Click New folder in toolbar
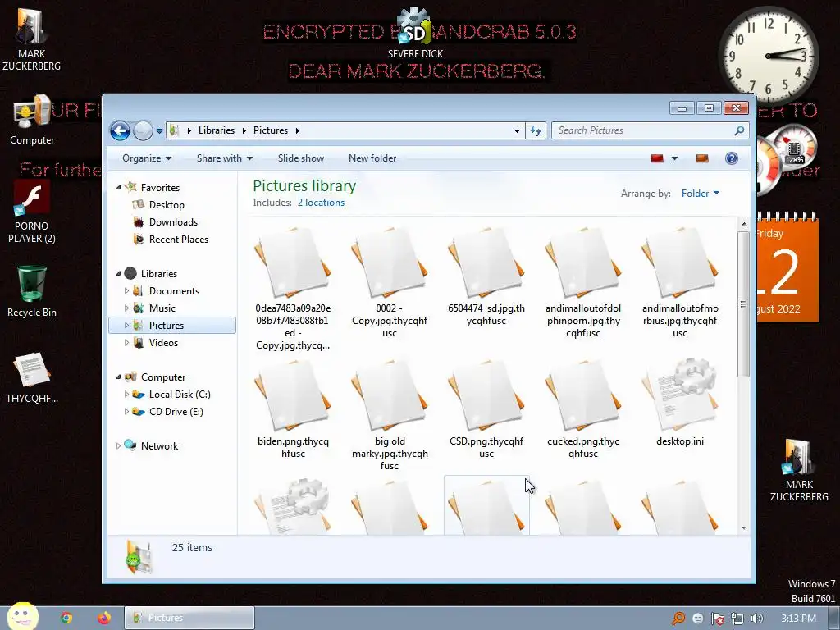The height and width of the screenshot is (630, 840). pos(372,158)
